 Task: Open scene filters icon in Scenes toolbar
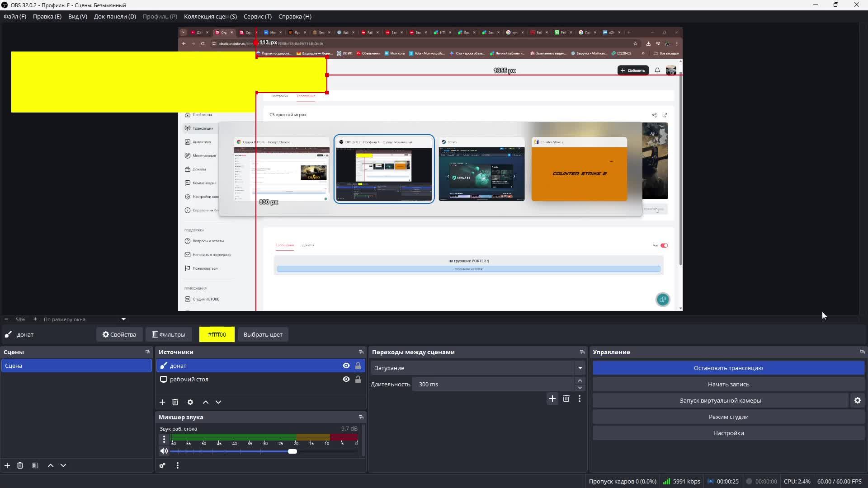35,465
